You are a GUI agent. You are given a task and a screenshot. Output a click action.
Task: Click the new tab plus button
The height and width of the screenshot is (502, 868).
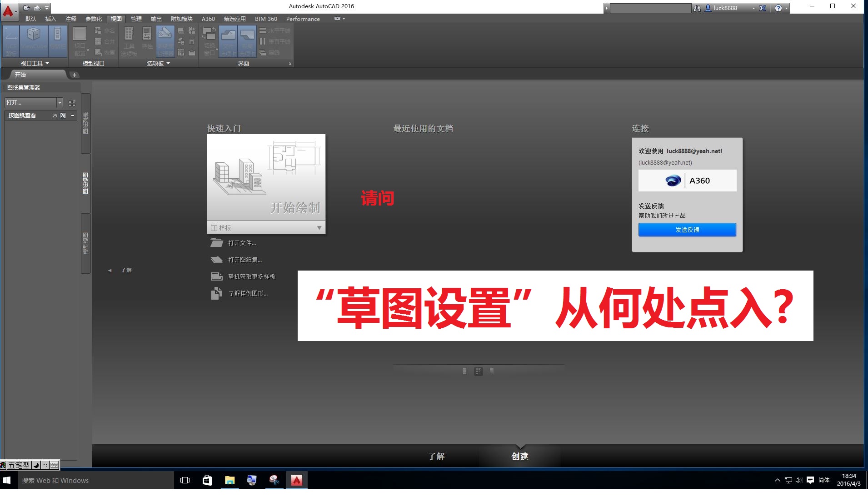click(75, 75)
